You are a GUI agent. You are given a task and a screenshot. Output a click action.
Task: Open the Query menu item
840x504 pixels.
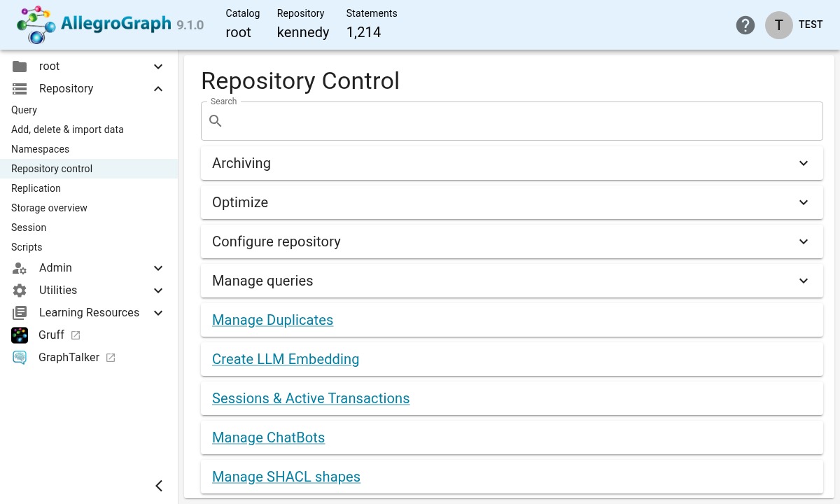point(89,110)
